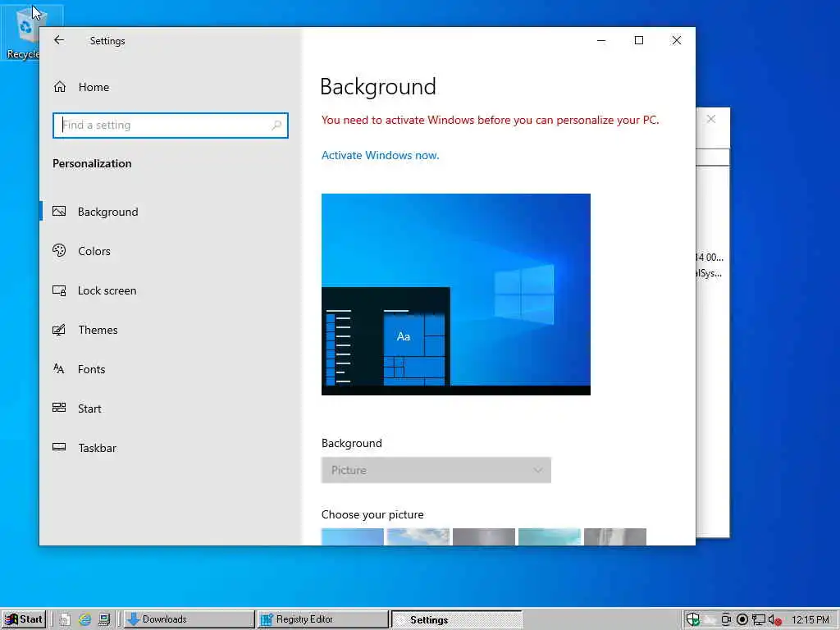The image size is (840, 630).
Task: Choose the second sky picture thumbnail
Action: [x=418, y=536]
